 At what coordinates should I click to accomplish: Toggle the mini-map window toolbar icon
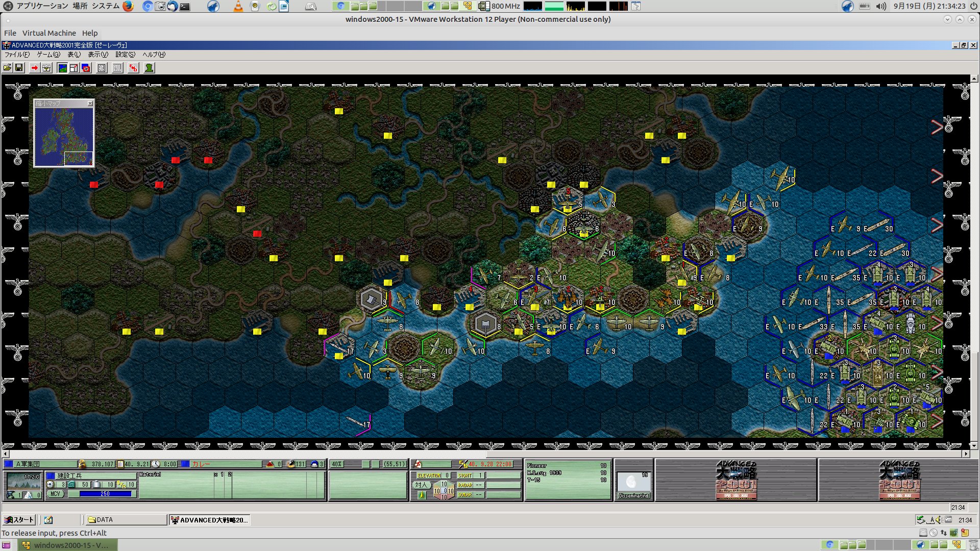[x=74, y=68]
